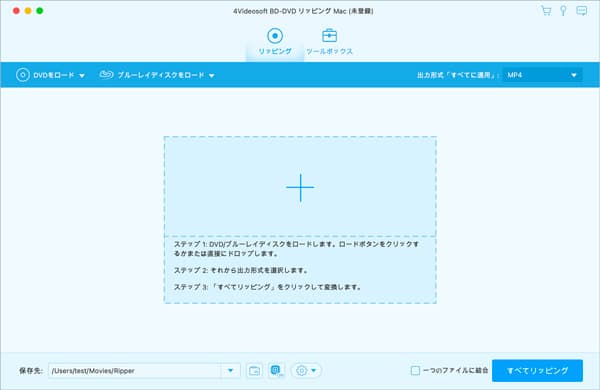The image size is (600, 390).
Task: Close the window with the red button
Action: [16, 11]
